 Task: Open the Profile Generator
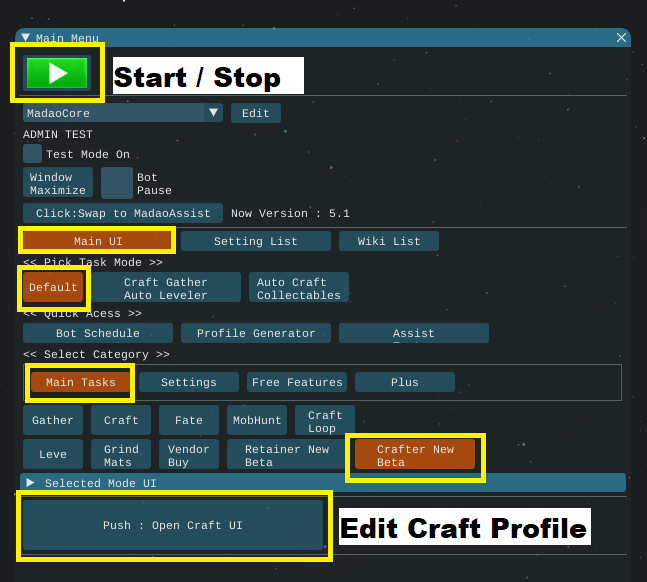click(256, 333)
